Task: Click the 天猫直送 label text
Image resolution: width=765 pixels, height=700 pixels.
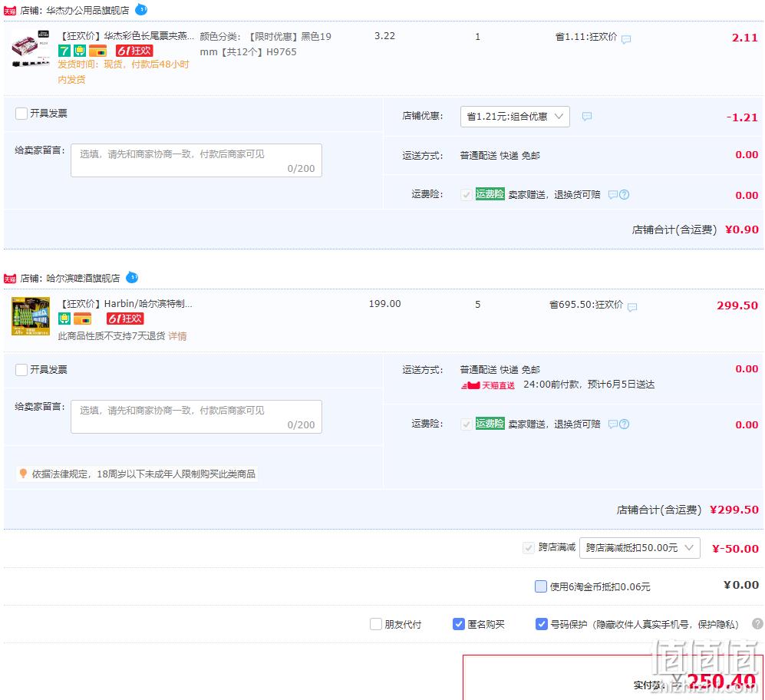Action: point(498,385)
